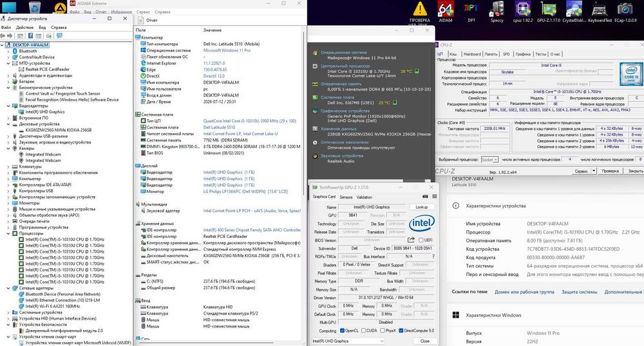Click the Microsoft Windows 11 Pro link in AIDA64
The height and width of the screenshot is (346, 644).
227,50
